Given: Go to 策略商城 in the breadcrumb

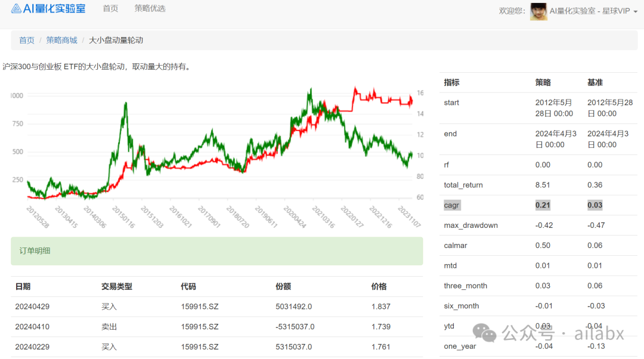Looking at the screenshot, I should [x=61, y=41].
